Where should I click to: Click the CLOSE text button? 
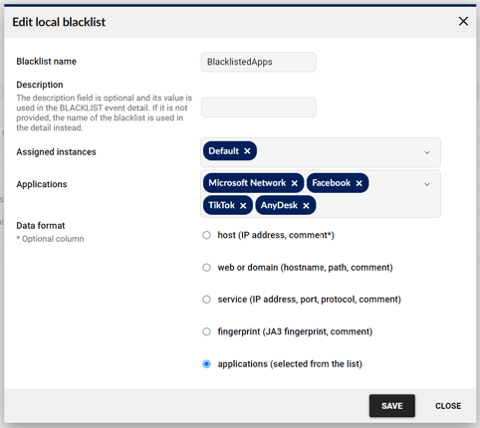(448, 406)
